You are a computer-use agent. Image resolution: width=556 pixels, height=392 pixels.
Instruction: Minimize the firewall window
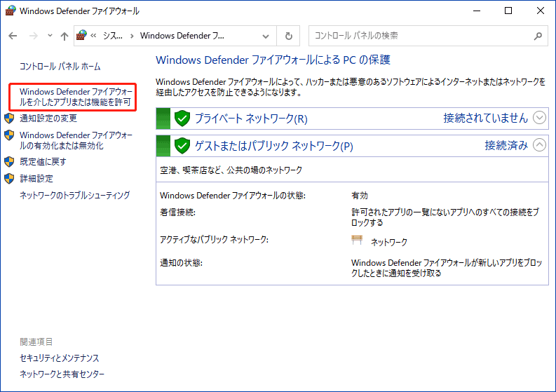(x=477, y=11)
